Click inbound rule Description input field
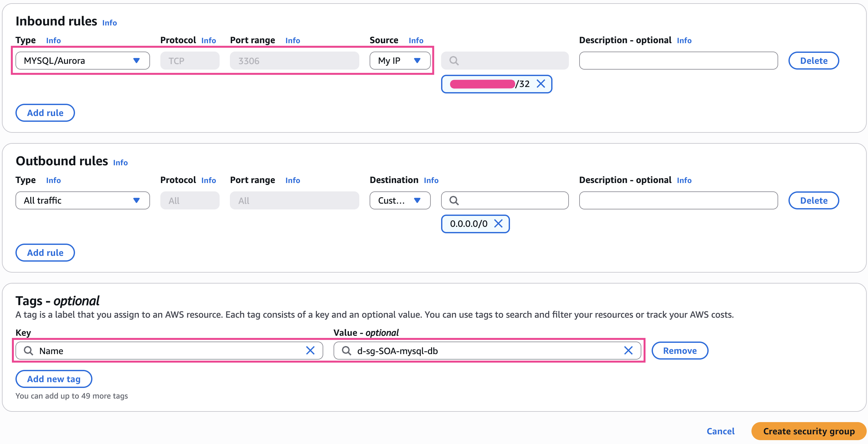The image size is (868, 444). click(678, 61)
